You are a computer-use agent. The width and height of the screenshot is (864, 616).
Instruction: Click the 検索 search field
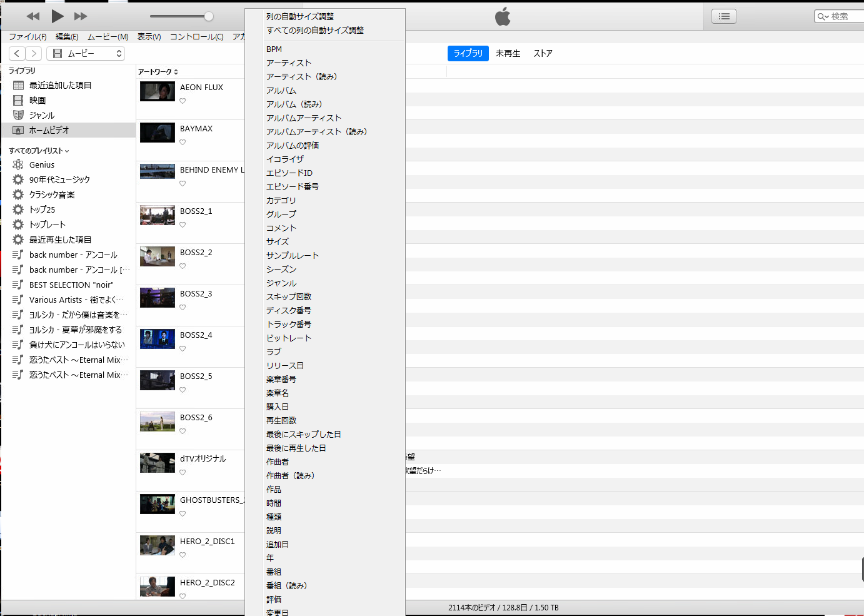pyautogui.click(x=844, y=17)
